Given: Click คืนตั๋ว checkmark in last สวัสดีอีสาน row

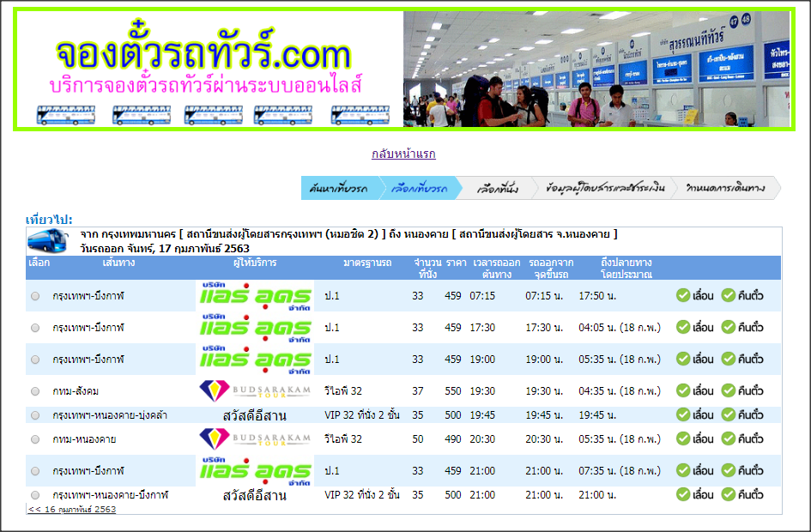Looking at the screenshot, I should pyautogui.click(x=729, y=494).
